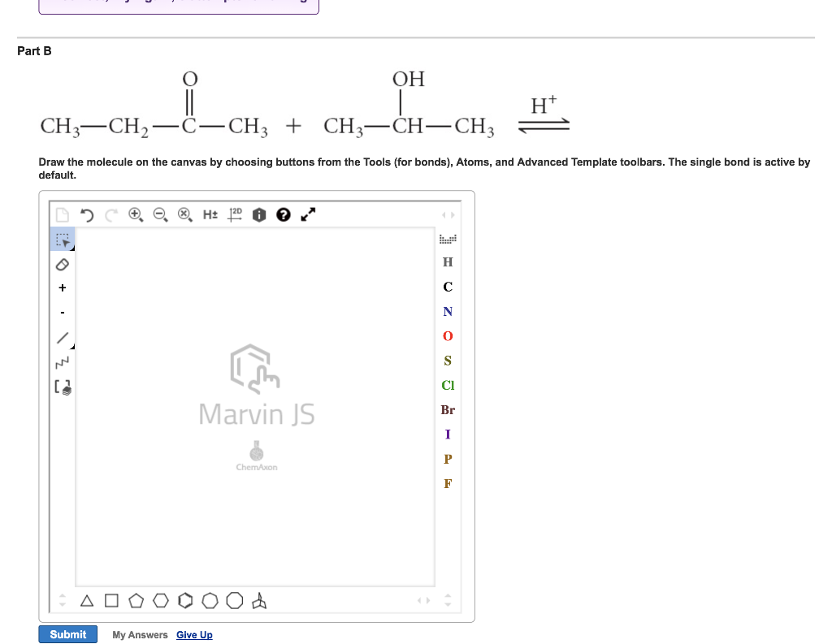Select the Oxygen atom in the sidebar

tap(448, 335)
